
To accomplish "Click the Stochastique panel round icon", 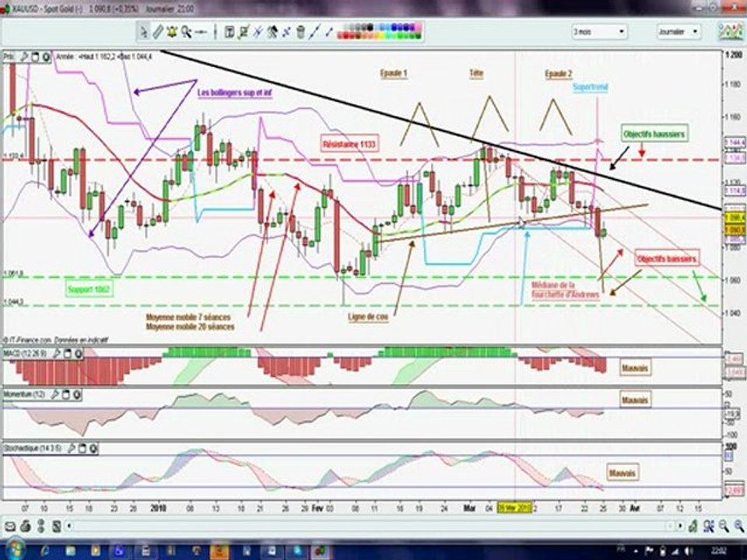I will coord(93,448).
